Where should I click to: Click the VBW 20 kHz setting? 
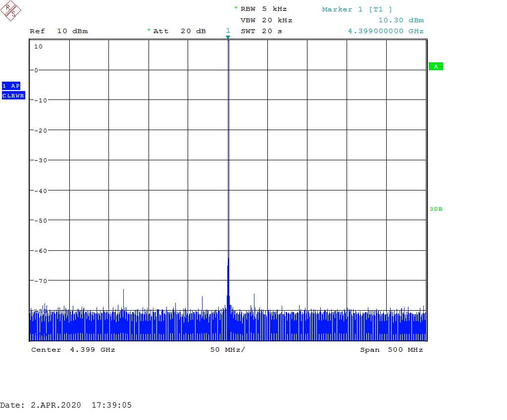click(266, 20)
